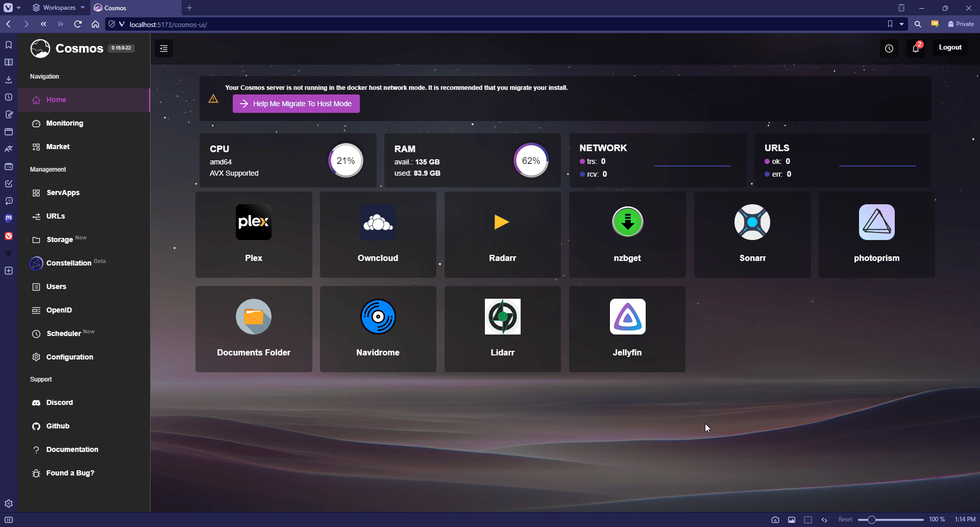Open the Downloads panel icon
The height and width of the screenshot is (527, 980).
[x=9, y=80]
